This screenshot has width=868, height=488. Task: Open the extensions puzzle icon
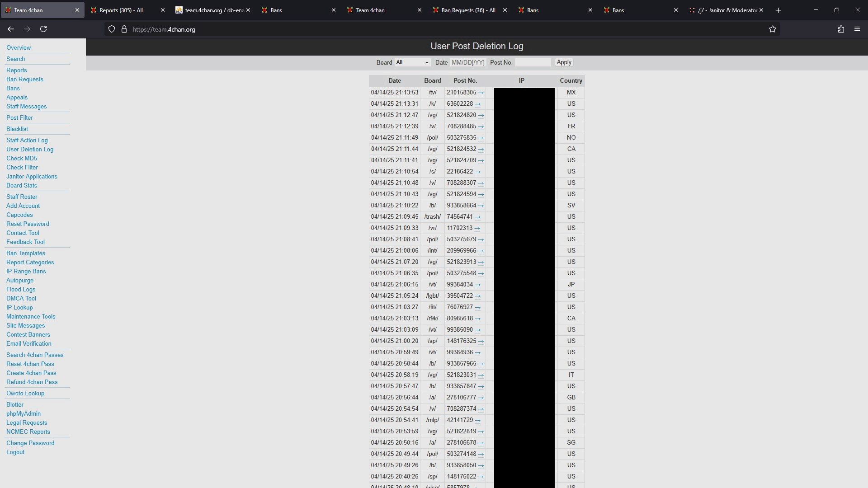pyautogui.click(x=841, y=29)
